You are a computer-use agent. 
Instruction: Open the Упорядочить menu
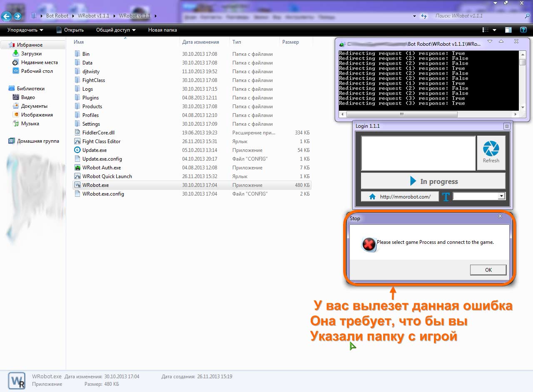(x=25, y=30)
